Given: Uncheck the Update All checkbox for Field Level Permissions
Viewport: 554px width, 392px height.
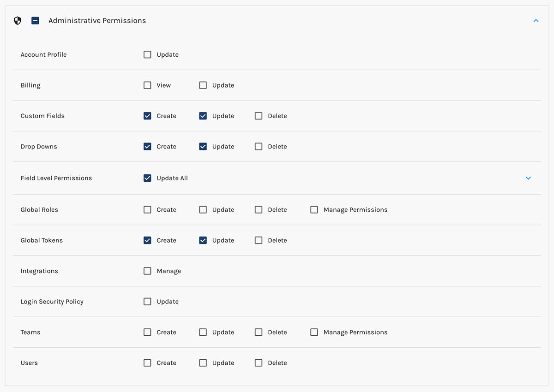Looking at the screenshot, I should click(147, 178).
